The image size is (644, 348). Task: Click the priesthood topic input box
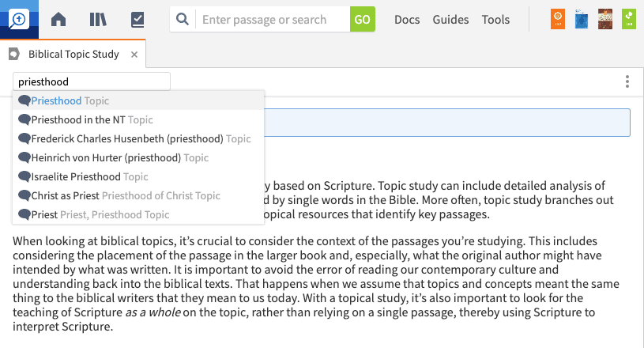click(x=91, y=81)
